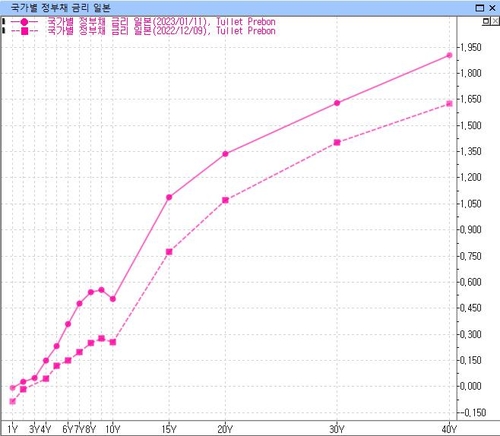Viewport: 500px width, 436px height.
Task: Click the window title text in title bar
Action: [60, 7]
